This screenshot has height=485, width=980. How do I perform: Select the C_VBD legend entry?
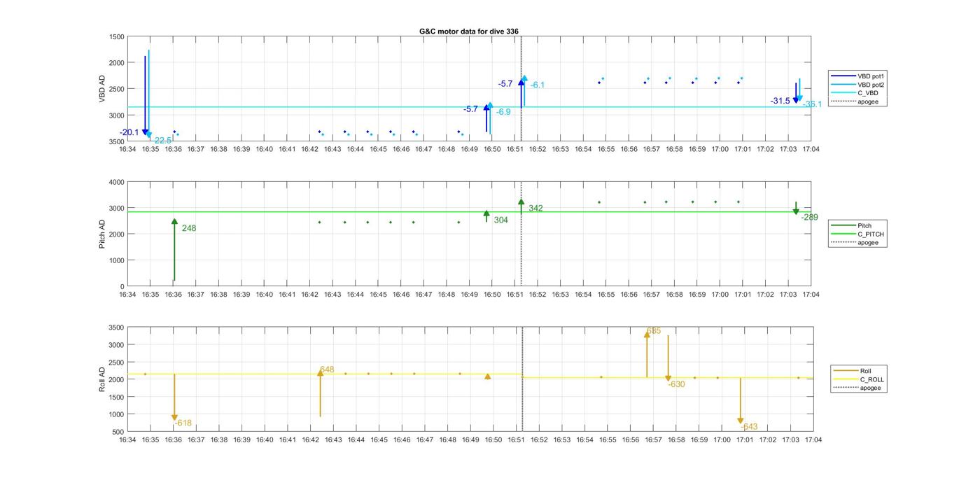(x=855, y=92)
